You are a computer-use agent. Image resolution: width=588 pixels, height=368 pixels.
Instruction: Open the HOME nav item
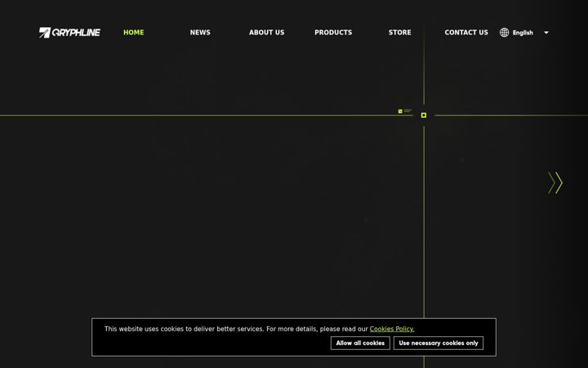tap(133, 32)
